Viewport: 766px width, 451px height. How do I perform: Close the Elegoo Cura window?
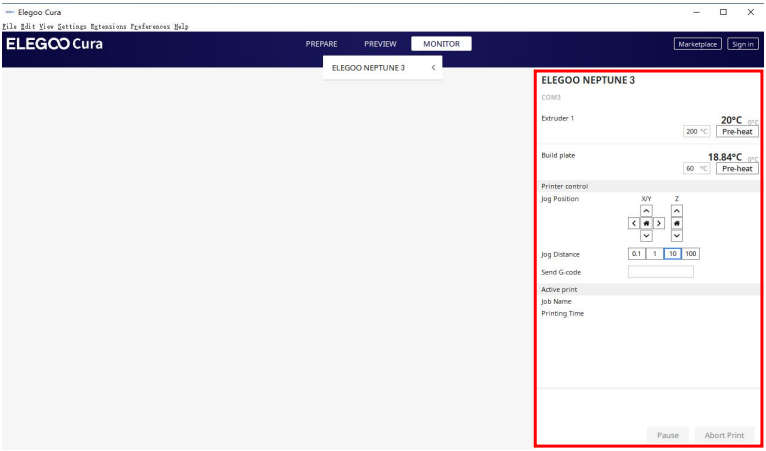point(751,12)
